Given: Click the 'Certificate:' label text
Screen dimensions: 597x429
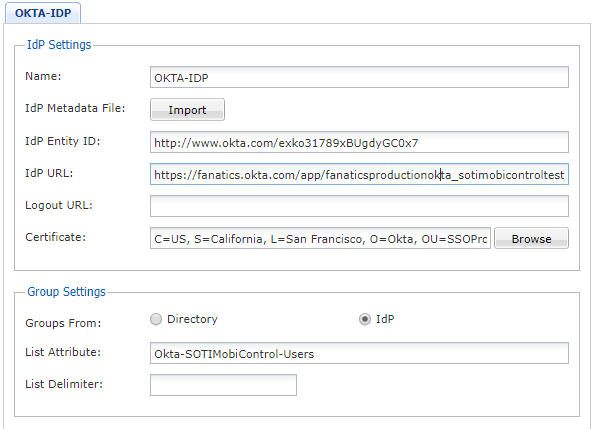Looking at the screenshot, I should tap(56, 237).
